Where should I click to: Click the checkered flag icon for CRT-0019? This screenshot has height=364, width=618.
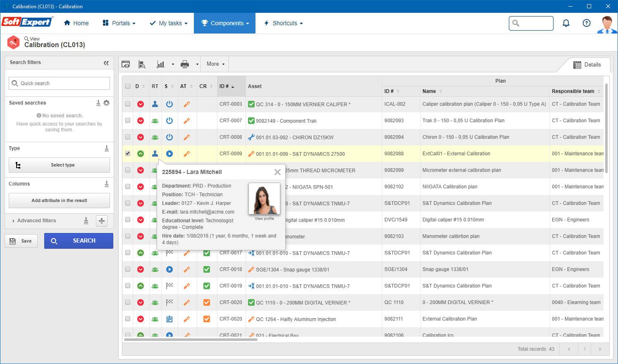(169, 286)
